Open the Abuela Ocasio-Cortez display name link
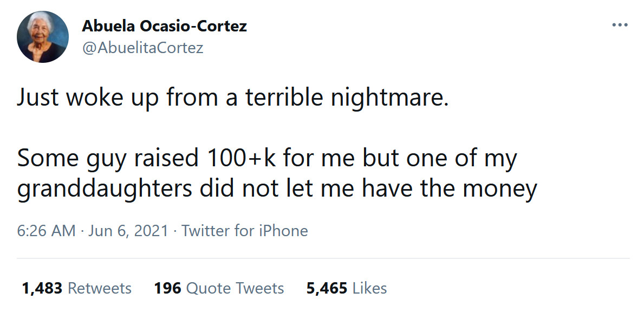This screenshot has width=644, height=312. pos(164,26)
